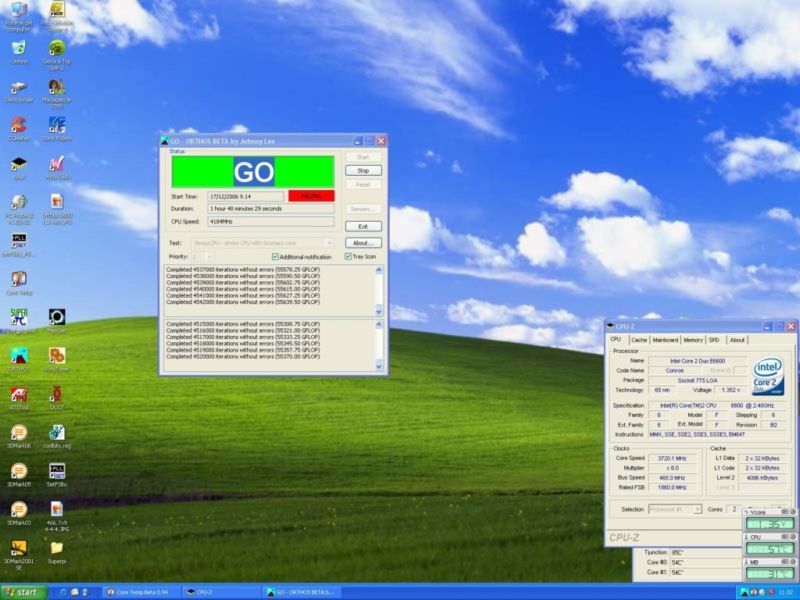The image size is (800, 600).
Task: Click the upper log pane scroll-down arrow
Action: (x=379, y=310)
